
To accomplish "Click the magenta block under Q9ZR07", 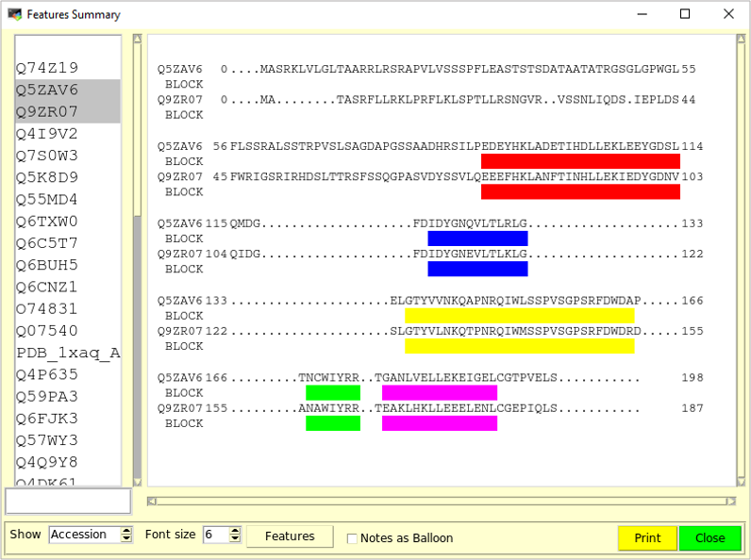I will 439,423.
